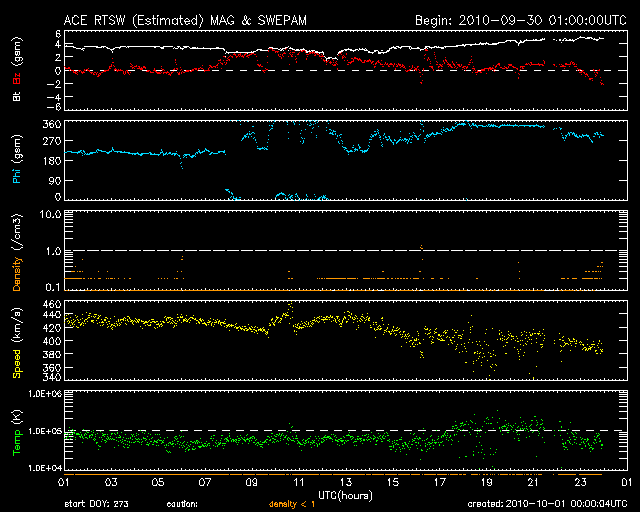Click the '03' hour label on x-axis
The width and height of the screenshot is (640, 512).
[x=111, y=483]
